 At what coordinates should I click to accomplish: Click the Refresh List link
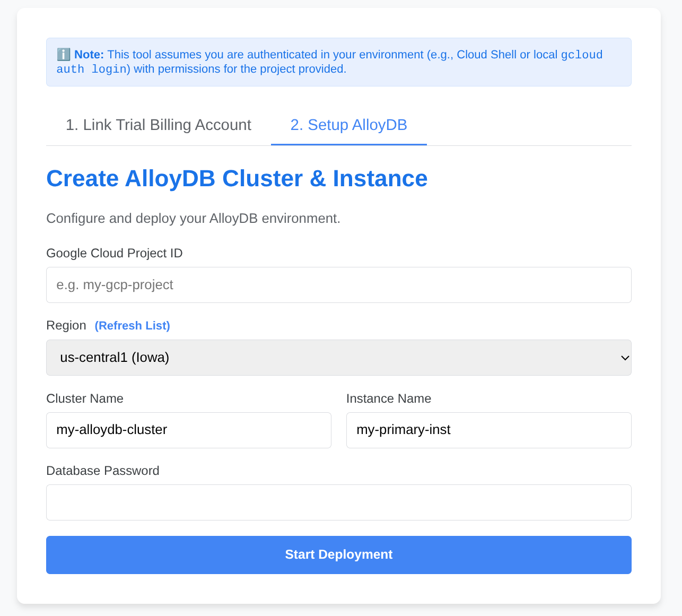(132, 326)
